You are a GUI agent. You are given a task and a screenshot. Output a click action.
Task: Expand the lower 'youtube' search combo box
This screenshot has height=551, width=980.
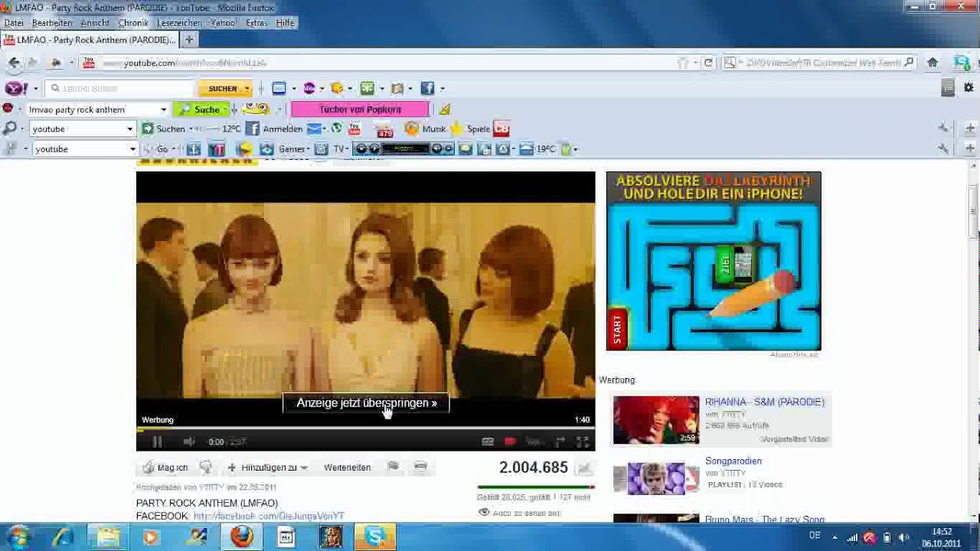132,149
